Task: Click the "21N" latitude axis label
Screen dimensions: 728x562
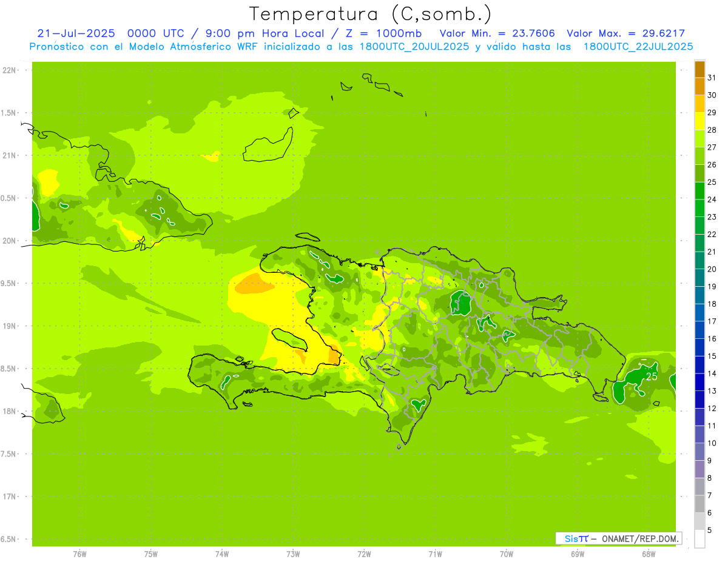Action: click(x=9, y=156)
